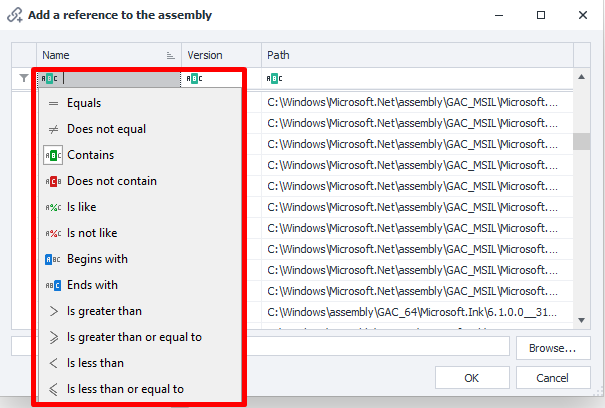Select the Equals filter icon

pos(54,103)
